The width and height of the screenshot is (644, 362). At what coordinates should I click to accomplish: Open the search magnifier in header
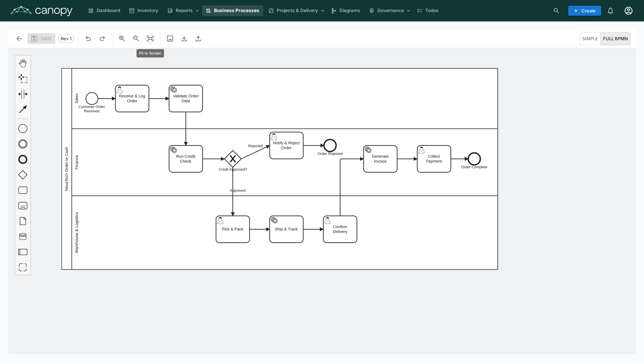pos(556,11)
